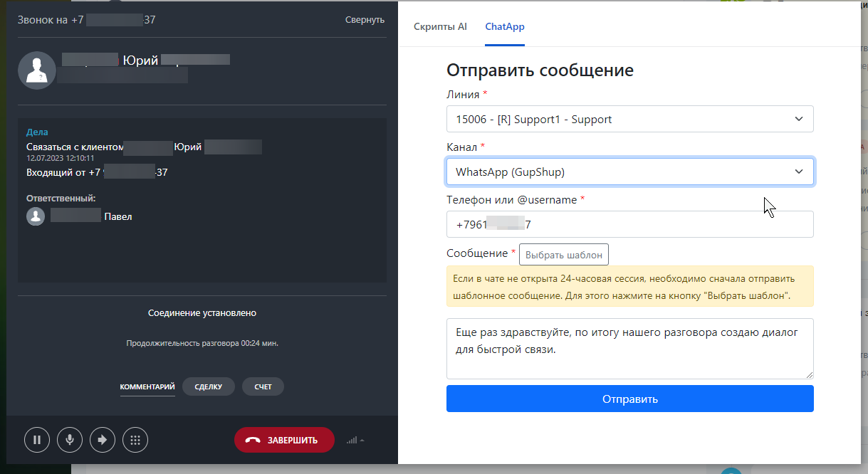This screenshot has width=868, height=474.
Task: Open the signal strength indicator
Action: [355, 441]
